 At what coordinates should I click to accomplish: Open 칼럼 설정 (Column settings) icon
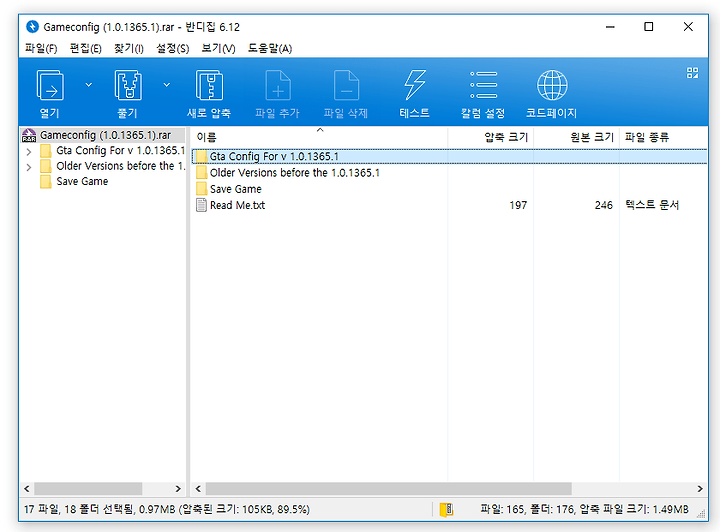tap(483, 85)
